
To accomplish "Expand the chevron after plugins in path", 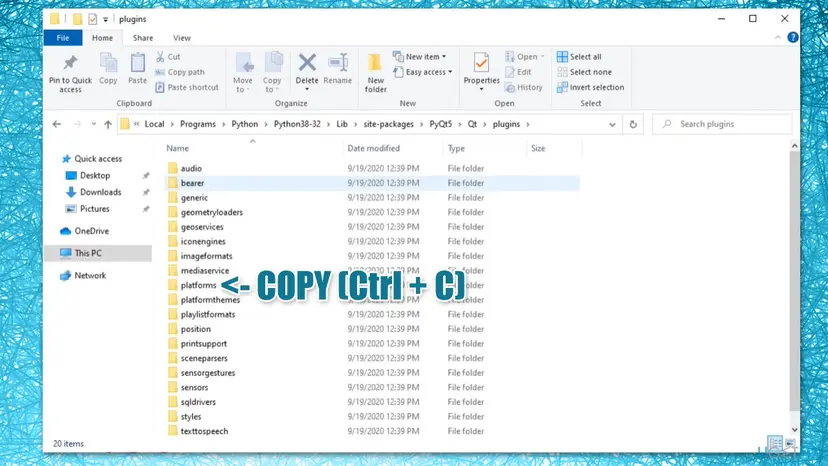I will pyautogui.click(x=528, y=124).
